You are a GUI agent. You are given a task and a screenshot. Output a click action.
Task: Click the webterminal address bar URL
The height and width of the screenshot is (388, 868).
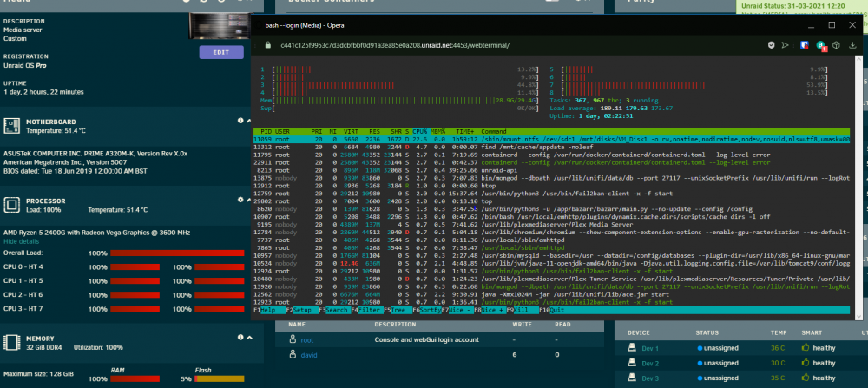pos(395,45)
